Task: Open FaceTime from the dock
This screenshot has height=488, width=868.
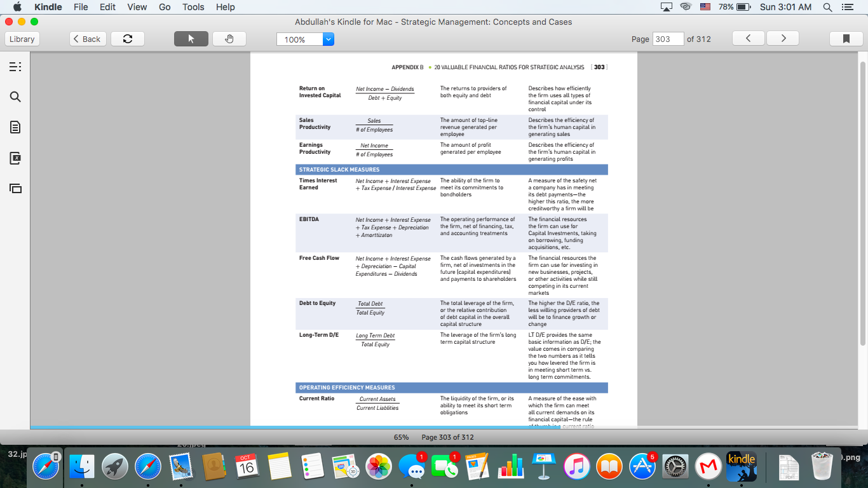Action: 445,467
